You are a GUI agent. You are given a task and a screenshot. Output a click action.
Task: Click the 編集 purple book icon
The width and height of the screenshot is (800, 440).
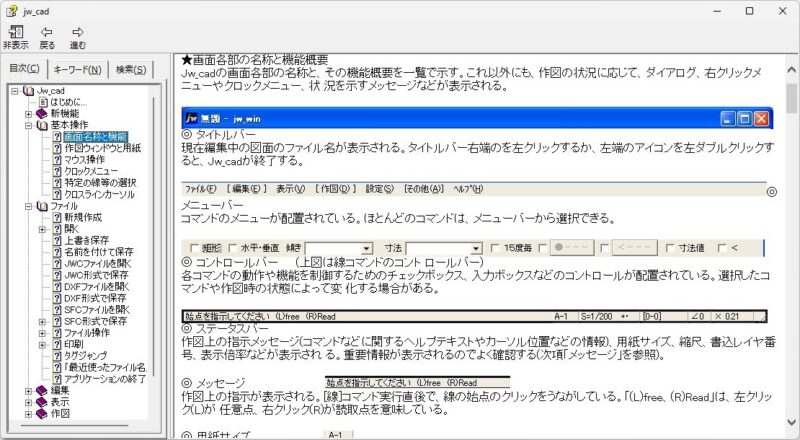pyautogui.click(x=42, y=391)
